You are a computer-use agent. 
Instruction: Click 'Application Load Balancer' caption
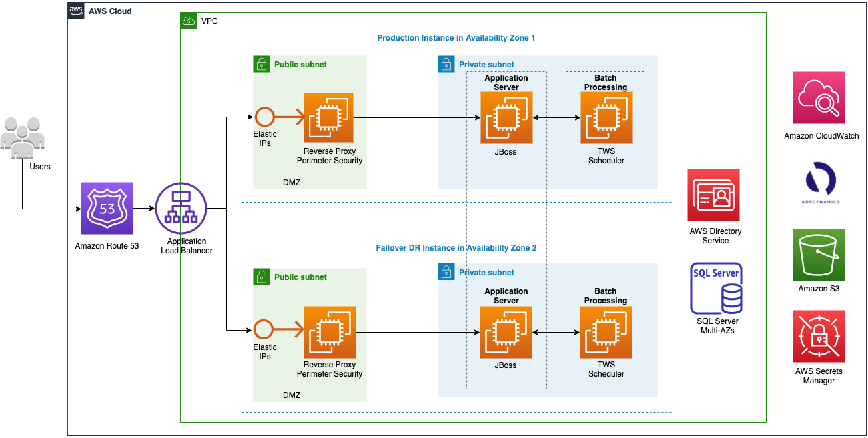(x=187, y=246)
